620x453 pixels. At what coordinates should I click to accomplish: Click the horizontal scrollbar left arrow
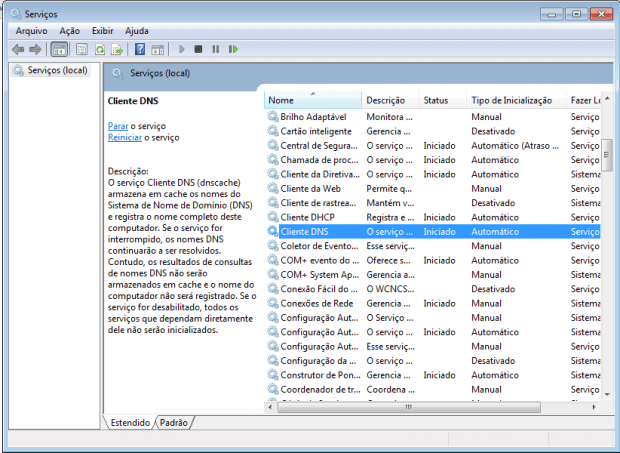coord(270,407)
